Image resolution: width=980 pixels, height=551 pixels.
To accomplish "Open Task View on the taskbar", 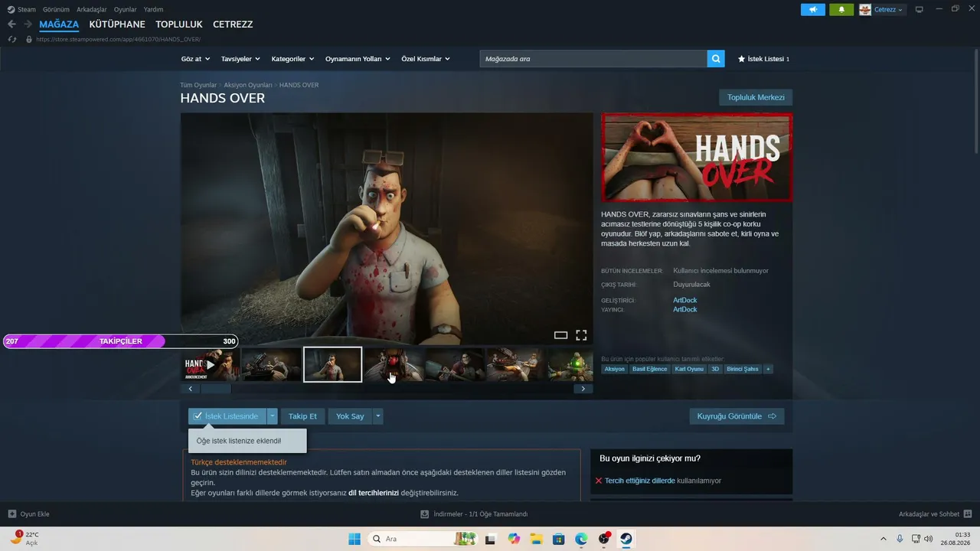I will click(x=491, y=539).
